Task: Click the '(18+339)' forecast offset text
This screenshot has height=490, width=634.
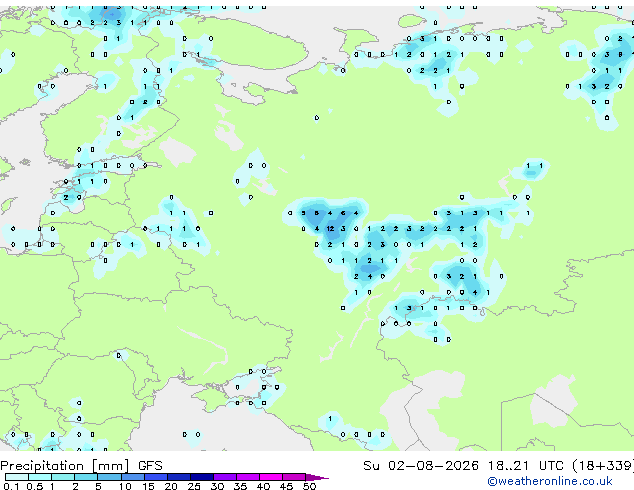Action: pyautogui.click(x=603, y=466)
